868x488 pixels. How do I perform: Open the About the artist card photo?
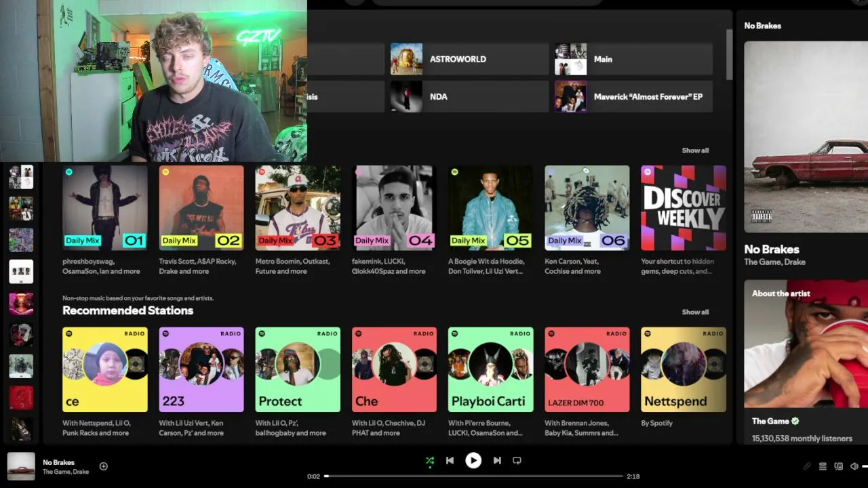806,344
